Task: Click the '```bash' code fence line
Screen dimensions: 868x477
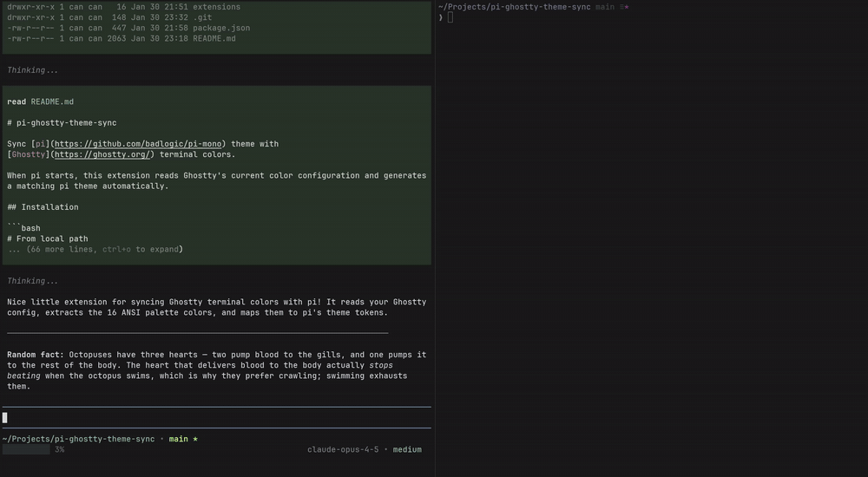Action: coord(23,228)
